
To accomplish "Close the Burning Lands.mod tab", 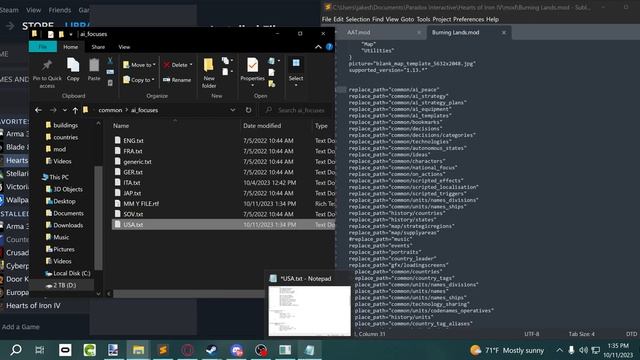I will click(x=504, y=32).
